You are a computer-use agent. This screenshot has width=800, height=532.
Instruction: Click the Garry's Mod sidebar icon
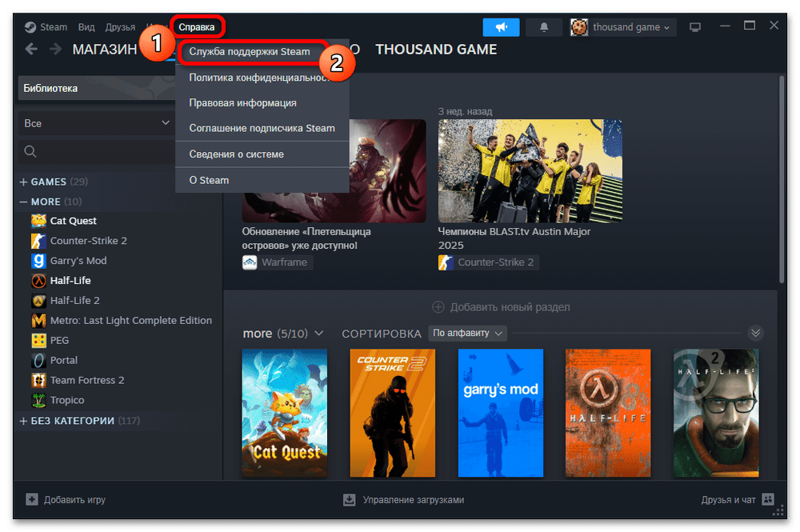point(38,260)
